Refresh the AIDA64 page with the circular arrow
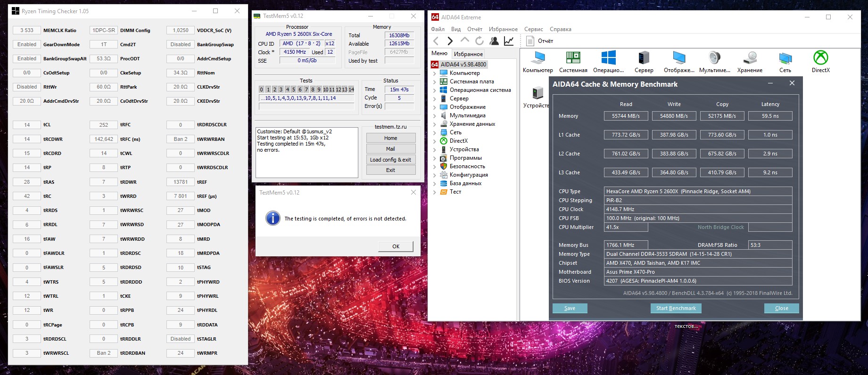Screen dimensions: 868x375 [479, 41]
